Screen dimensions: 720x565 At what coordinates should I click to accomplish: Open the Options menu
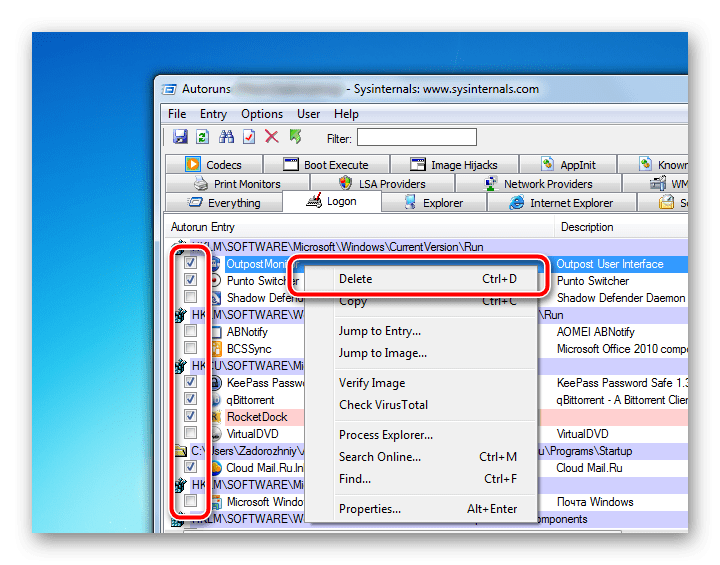click(x=262, y=114)
